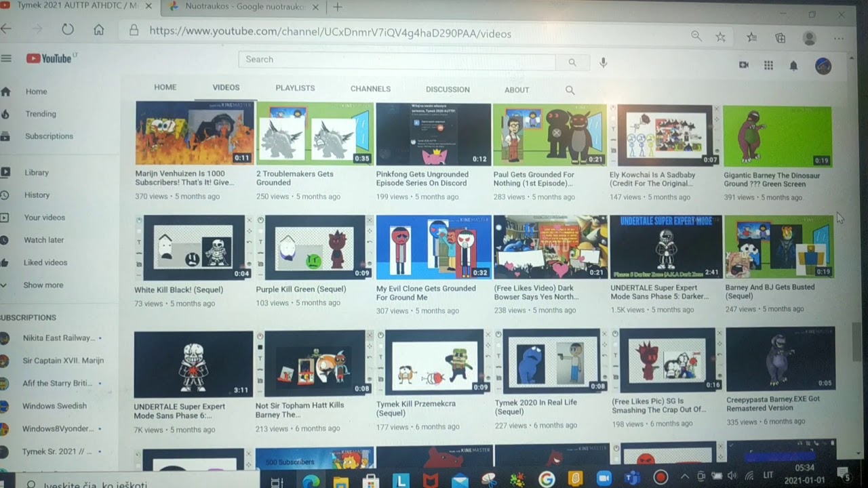Open the account avatar menu

(x=823, y=66)
